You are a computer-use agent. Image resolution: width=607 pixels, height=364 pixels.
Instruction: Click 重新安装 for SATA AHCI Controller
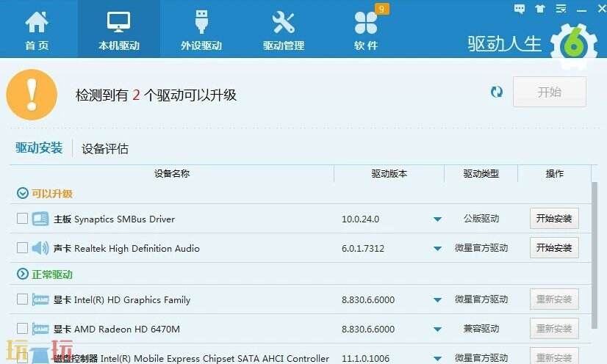[554, 357]
